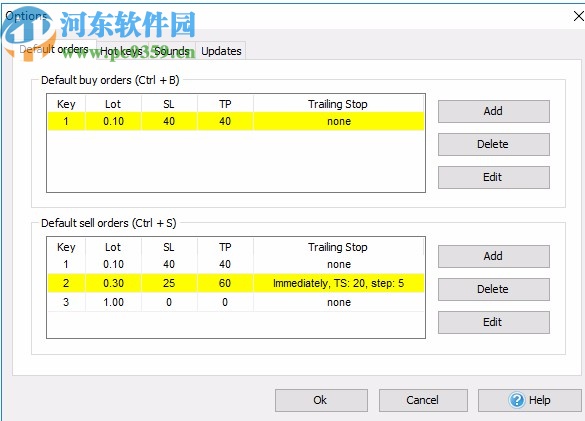The width and height of the screenshot is (585, 421).
Task: Click SL column header in sell orders
Action: click(169, 247)
